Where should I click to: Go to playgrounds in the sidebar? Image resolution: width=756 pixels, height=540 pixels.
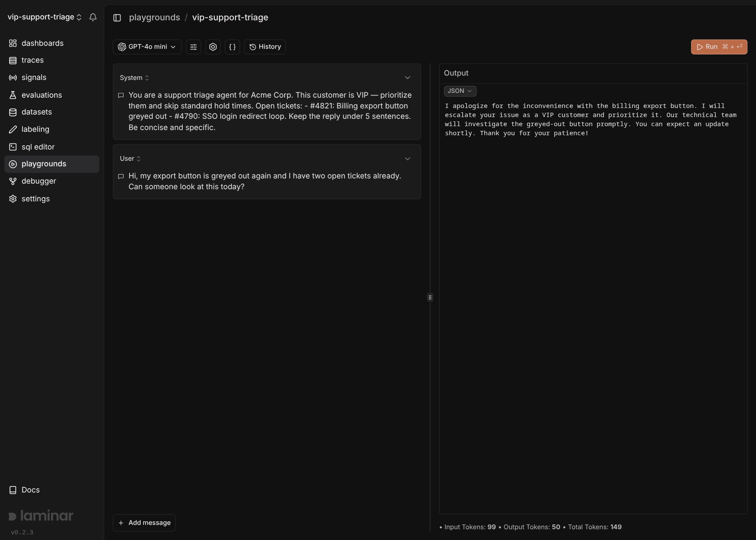point(52,164)
